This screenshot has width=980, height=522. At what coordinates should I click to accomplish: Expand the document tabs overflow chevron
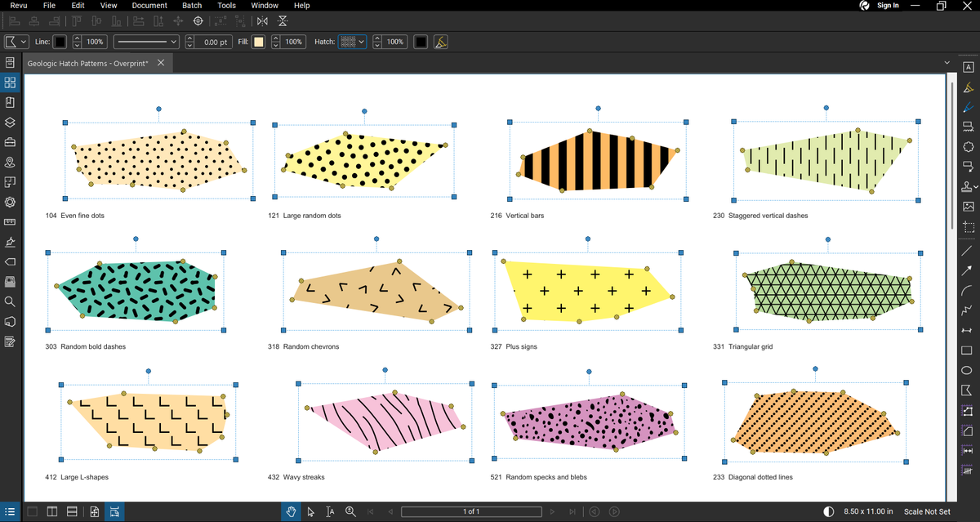coord(947,63)
